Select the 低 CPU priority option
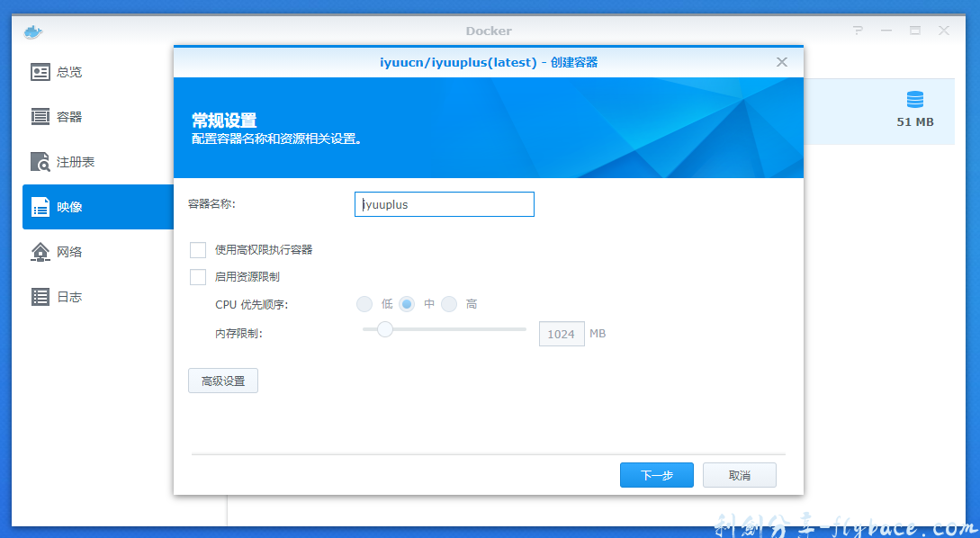 click(x=364, y=304)
